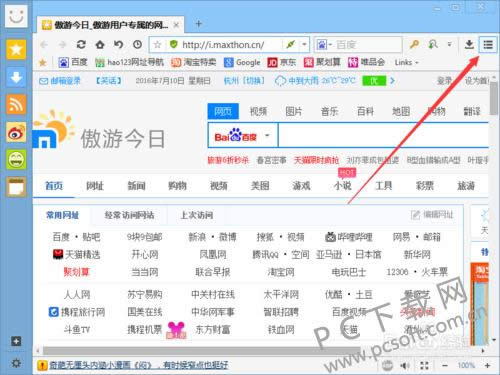Open 京东 bookmark
The image size is (500, 375).
point(282,62)
